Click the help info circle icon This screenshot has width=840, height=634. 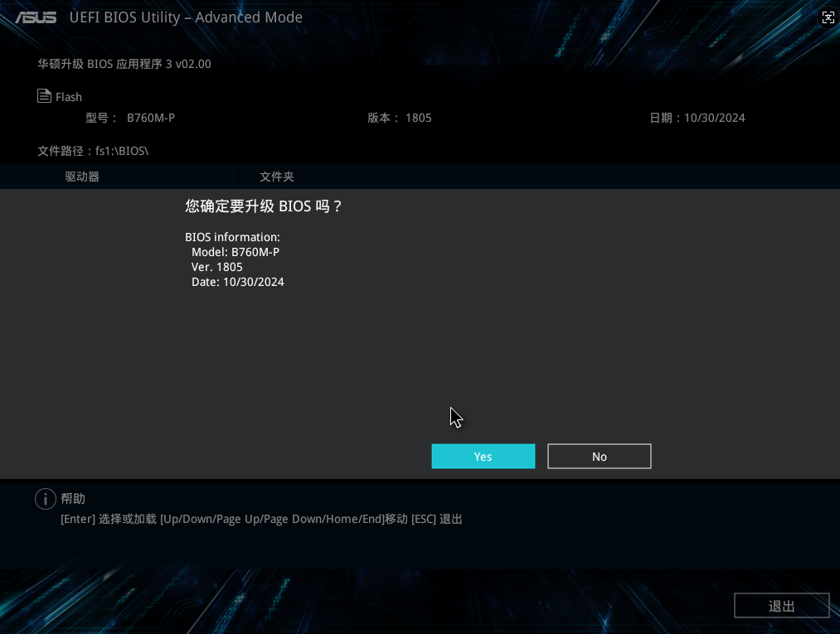coord(45,499)
